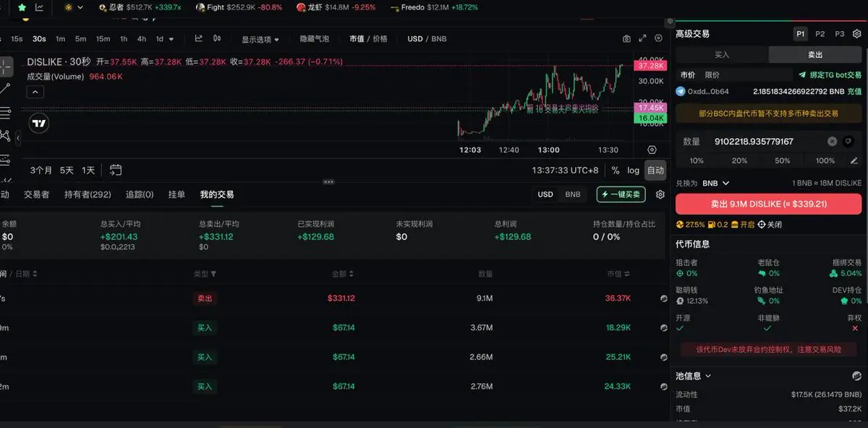The image size is (868, 428).
Task: Click the price axis settings icon
Action: [x=652, y=150]
